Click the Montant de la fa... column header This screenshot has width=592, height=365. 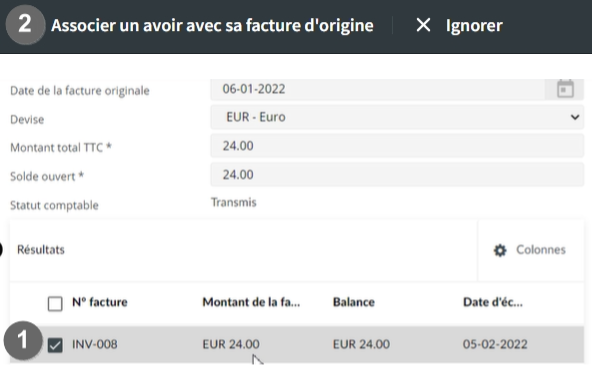[251, 302]
